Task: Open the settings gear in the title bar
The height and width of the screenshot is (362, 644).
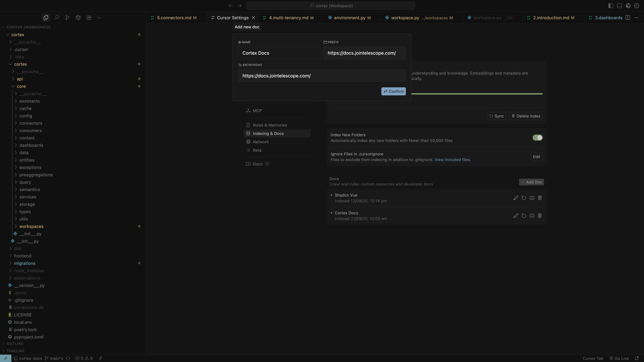Action: click(637, 6)
